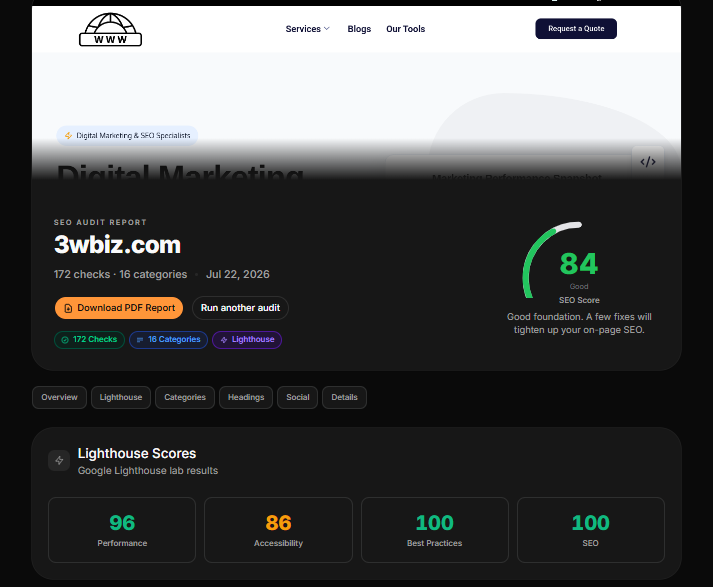The height and width of the screenshot is (587, 713).
Task: Open the Blogs menu item
Action: [x=359, y=29]
